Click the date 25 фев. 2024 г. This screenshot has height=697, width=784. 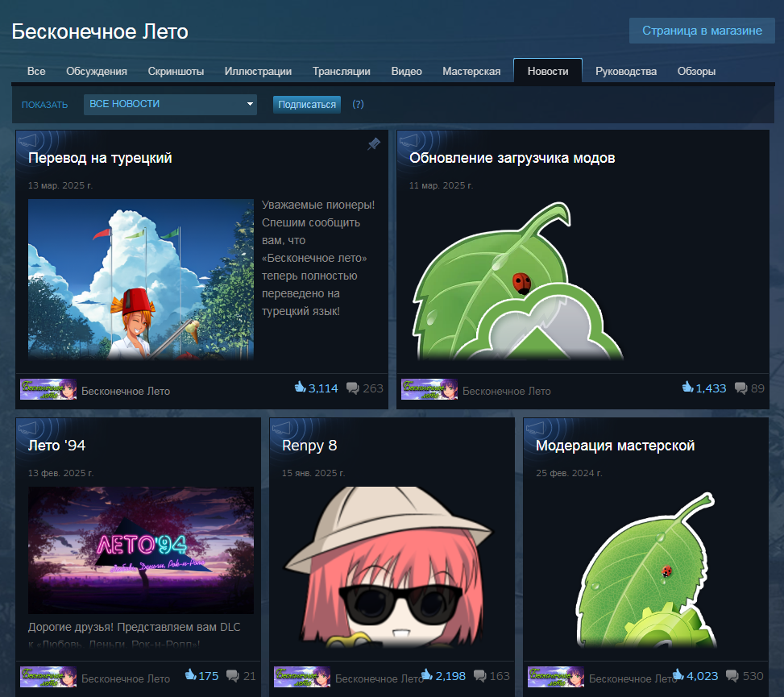tap(569, 473)
